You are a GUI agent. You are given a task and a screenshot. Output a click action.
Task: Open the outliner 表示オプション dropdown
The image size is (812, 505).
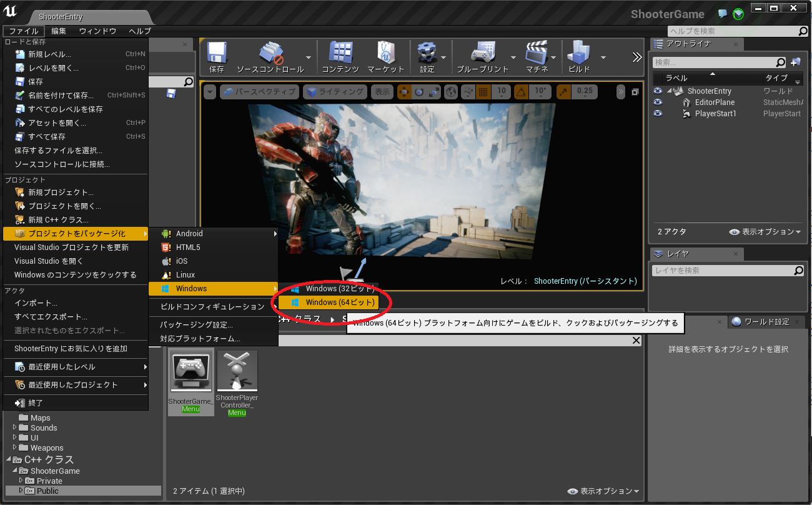pos(765,232)
